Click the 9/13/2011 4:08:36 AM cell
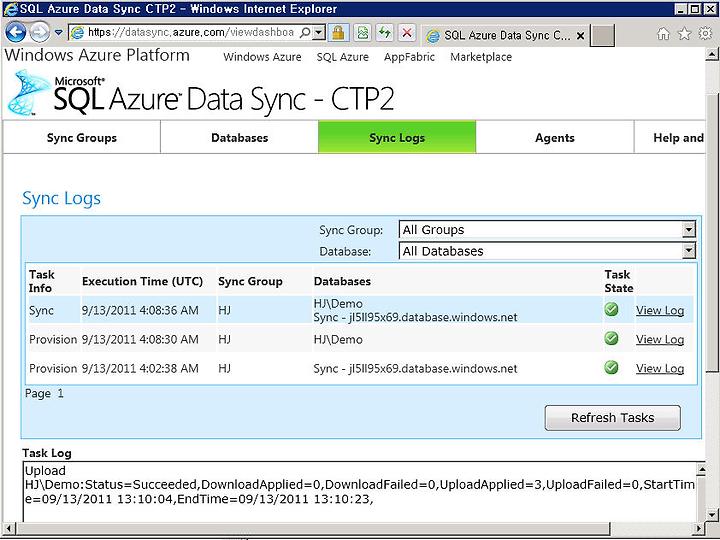Viewport: 720px width, 540px height. point(140,310)
